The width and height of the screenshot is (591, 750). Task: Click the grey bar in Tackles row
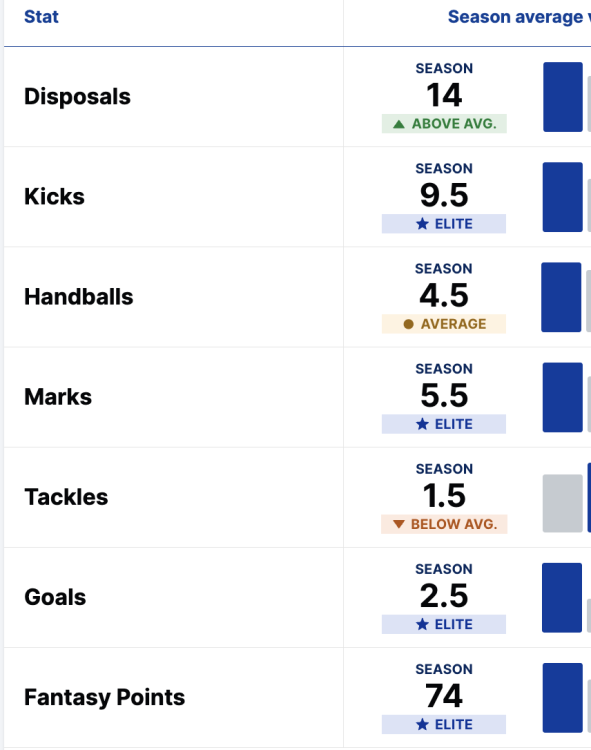pos(563,503)
